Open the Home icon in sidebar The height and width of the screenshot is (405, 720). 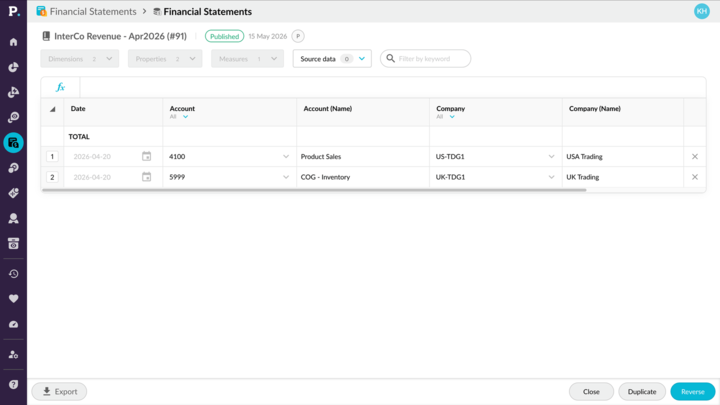pyautogui.click(x=13, y=42)
